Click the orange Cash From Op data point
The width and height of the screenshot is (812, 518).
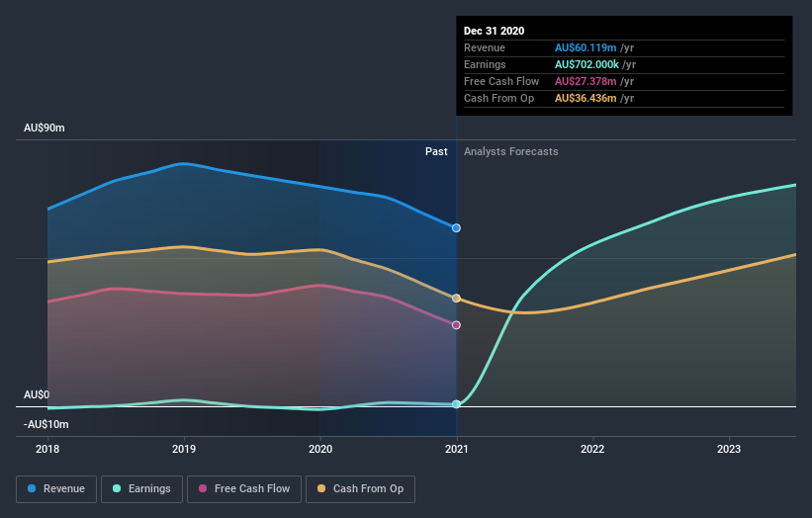456,299
